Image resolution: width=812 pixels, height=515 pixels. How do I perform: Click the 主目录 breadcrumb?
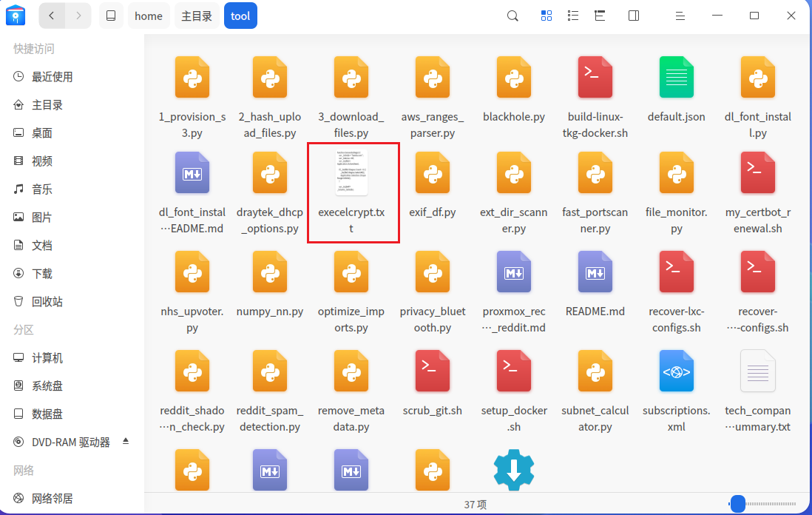tap(197, 16)
